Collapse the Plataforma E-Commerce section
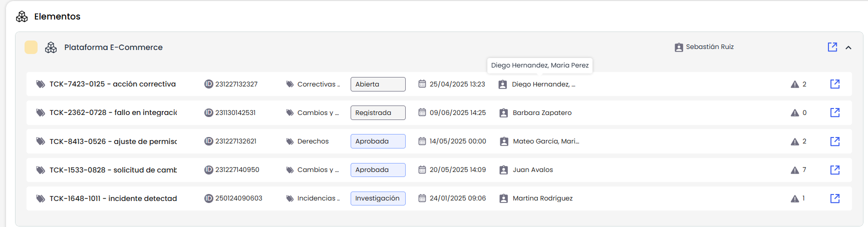This screenshot has height=227, width=868. pos(848,47)
